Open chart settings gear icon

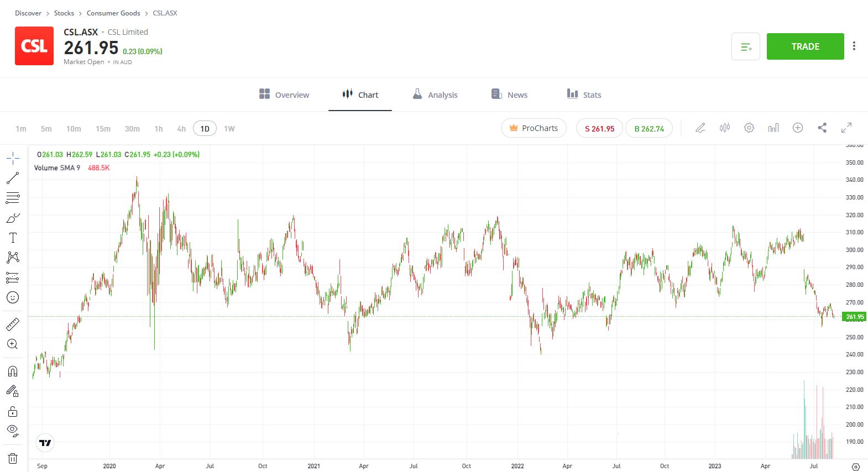click(x=749, y=128)
